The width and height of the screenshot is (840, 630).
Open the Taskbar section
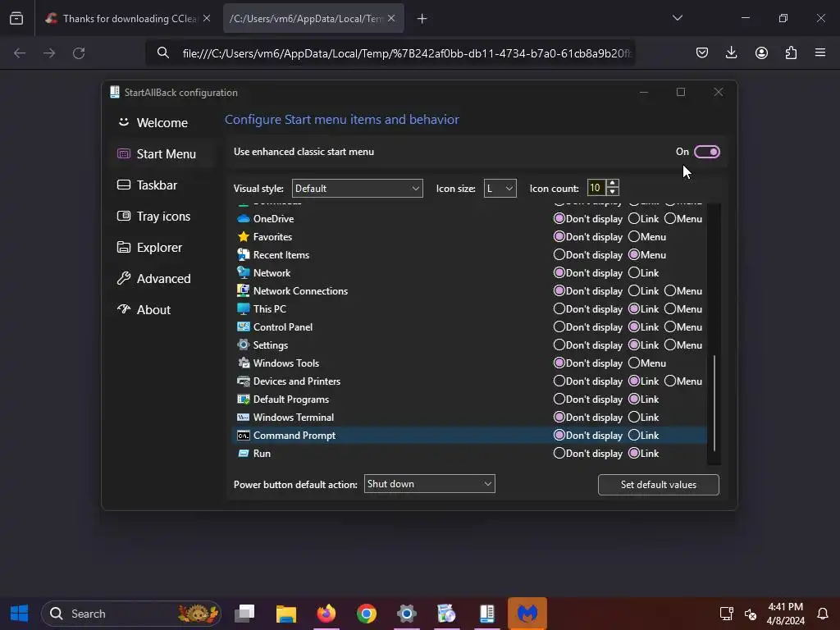(x=162, y=185)
